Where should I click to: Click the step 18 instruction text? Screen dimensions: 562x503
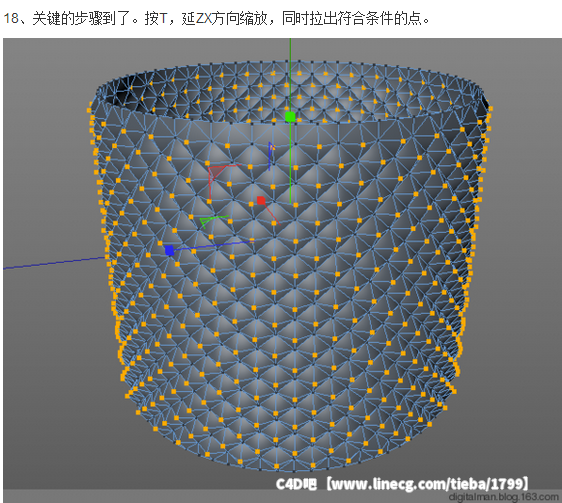click(x=216, y=18)
